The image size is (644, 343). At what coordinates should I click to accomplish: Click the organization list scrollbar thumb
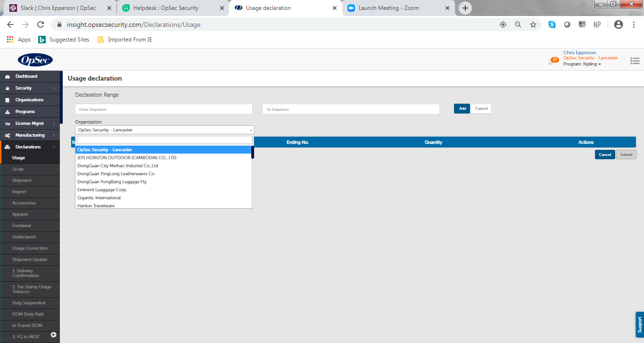[x=253, y=152]
